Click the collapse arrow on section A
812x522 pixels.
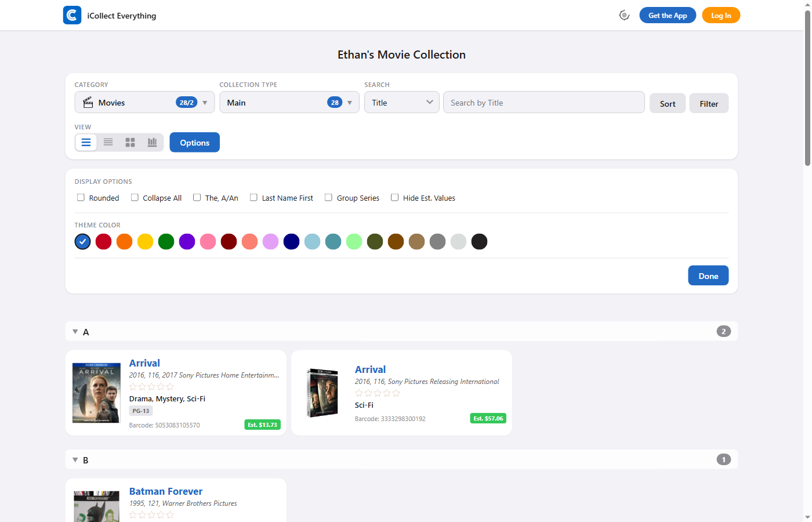point(75,331)
